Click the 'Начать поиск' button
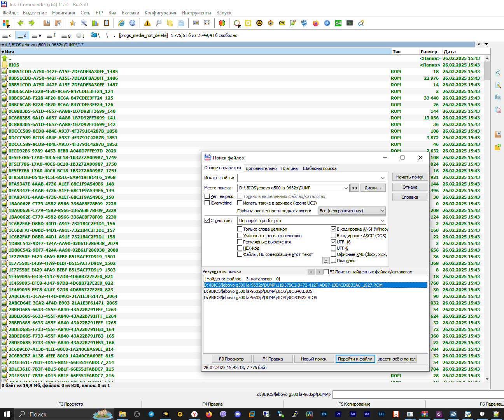The image size is (504, 420). coord(410,177)
